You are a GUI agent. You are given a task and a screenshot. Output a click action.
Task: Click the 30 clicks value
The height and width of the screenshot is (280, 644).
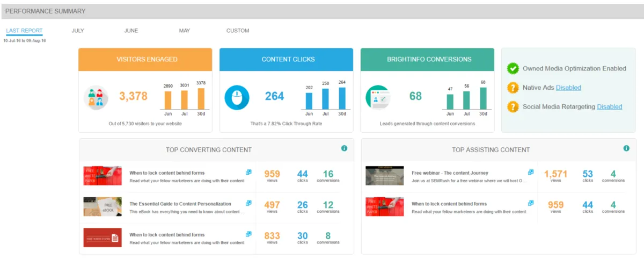(303, 235)
